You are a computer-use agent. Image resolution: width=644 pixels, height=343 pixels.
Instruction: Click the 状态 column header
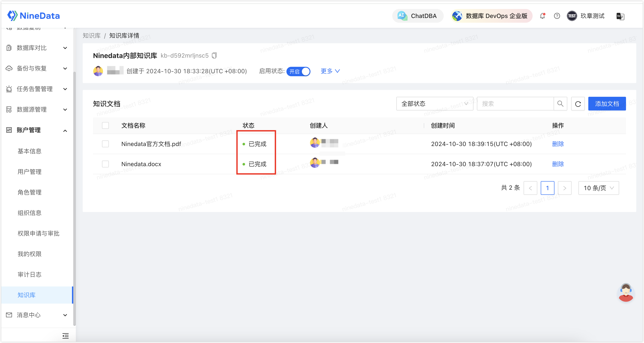coord(249,125)
